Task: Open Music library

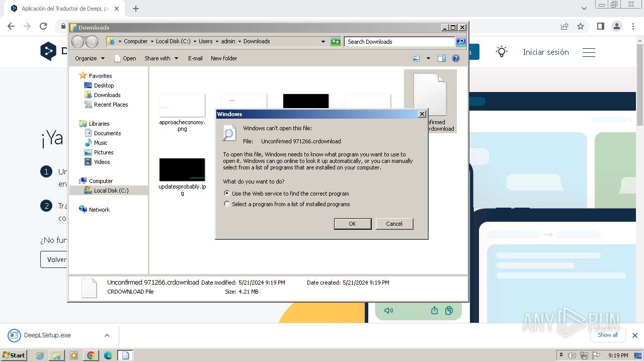Action: (101, 143)
